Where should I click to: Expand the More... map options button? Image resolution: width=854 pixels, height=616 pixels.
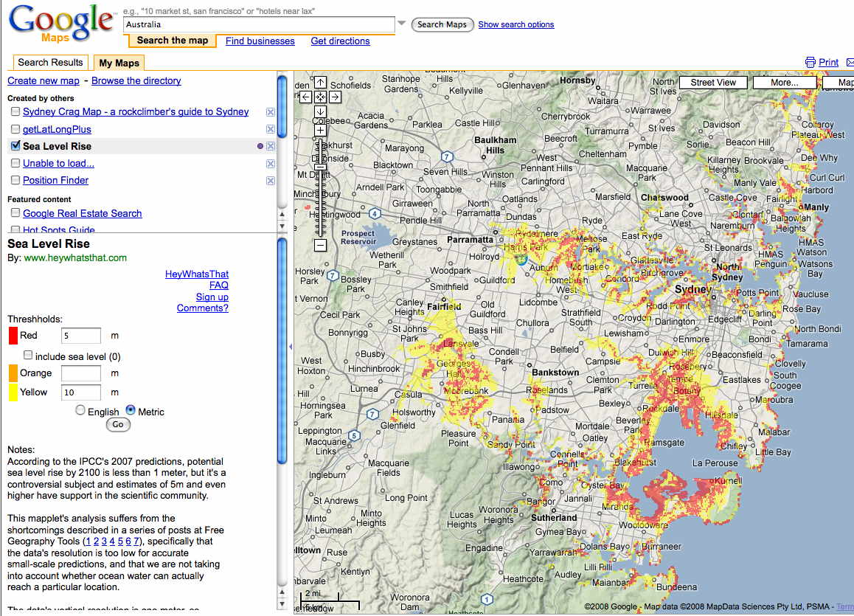(785, 83)
